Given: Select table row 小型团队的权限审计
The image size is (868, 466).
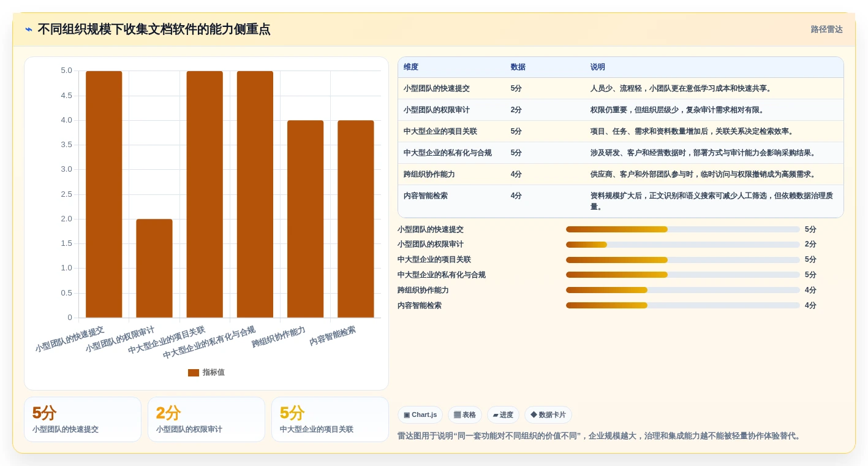Looking at the screenshot, I should (x=621, y=110).
